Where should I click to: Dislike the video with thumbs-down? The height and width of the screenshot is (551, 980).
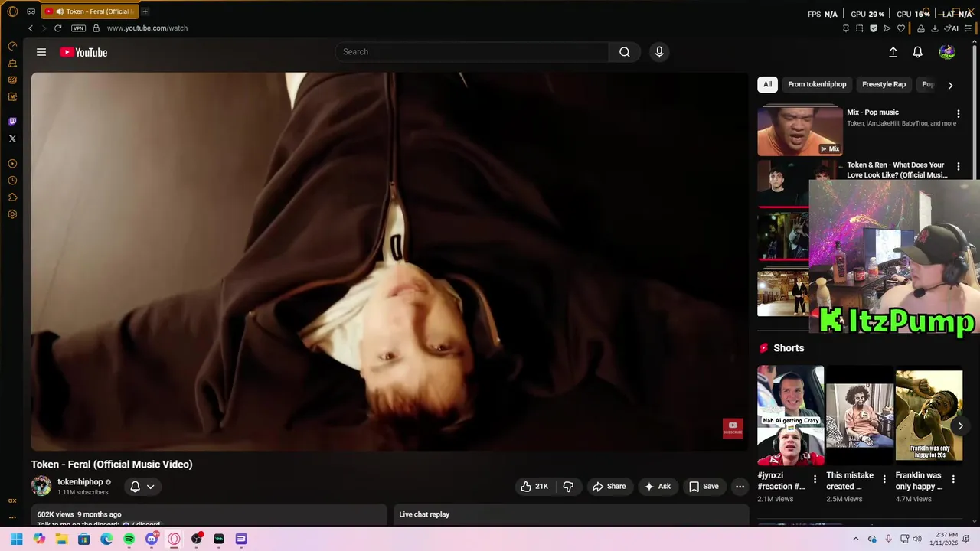(568, 487)
